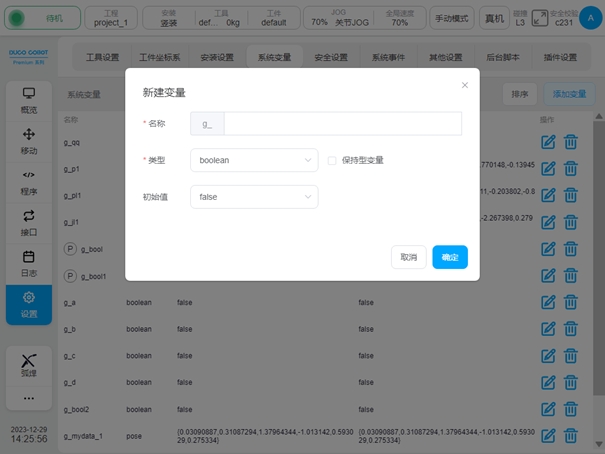Click the 取消 cancel button
Image resolution: width=605 pixels, height=454 pixels.
408,257
